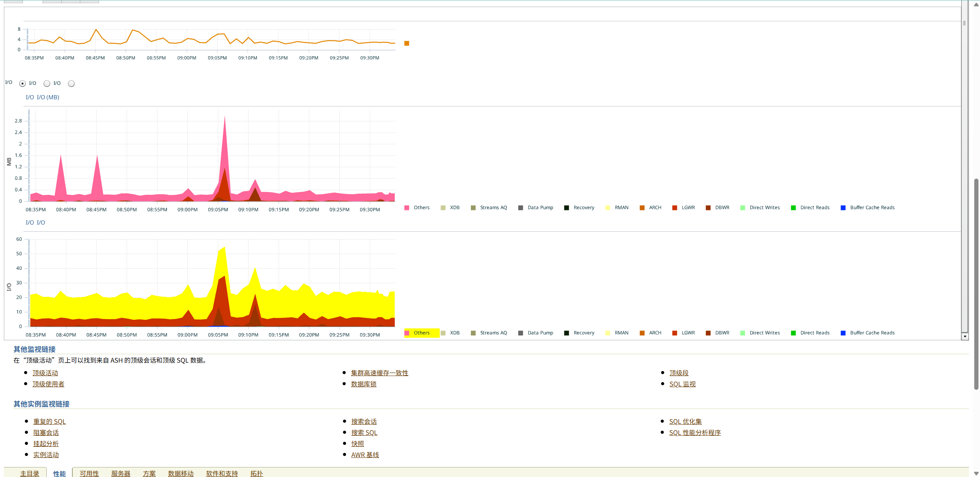Click RMAN legend marker in lower I/O chart
Image resolution: width=980 pixels, height=477 pixels.
tap(608, 333)
